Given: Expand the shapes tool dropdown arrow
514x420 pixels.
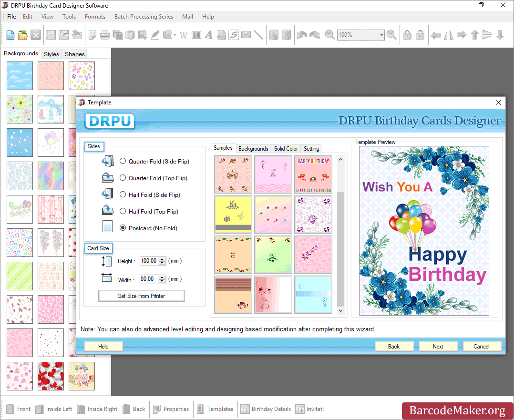Looking at the screenshot, I should [175, 35].
